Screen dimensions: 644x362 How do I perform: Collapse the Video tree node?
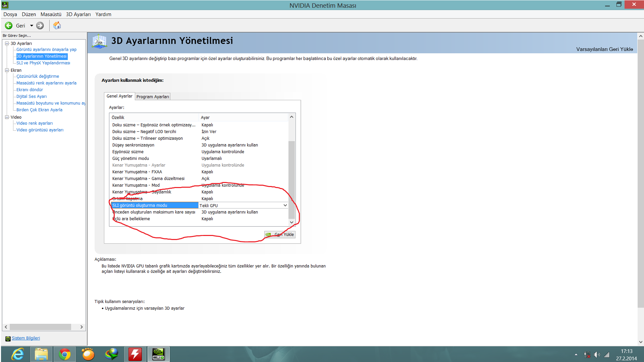7,117
